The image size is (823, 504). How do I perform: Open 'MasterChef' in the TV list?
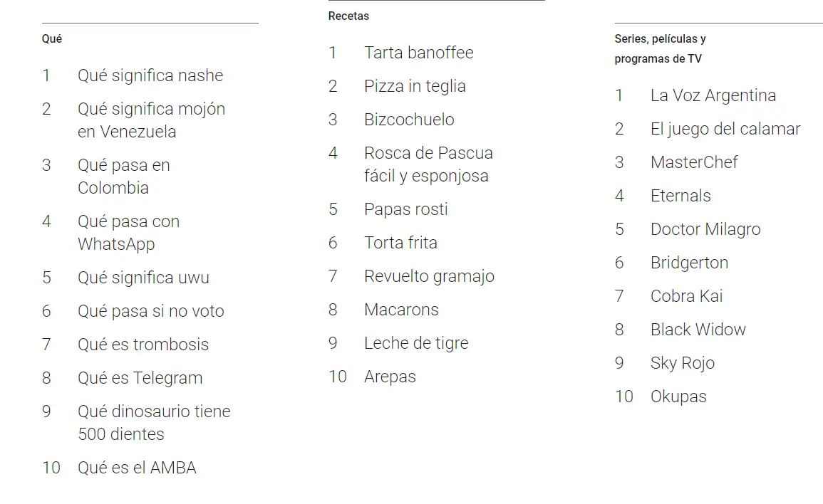click(x=694, y=162)
